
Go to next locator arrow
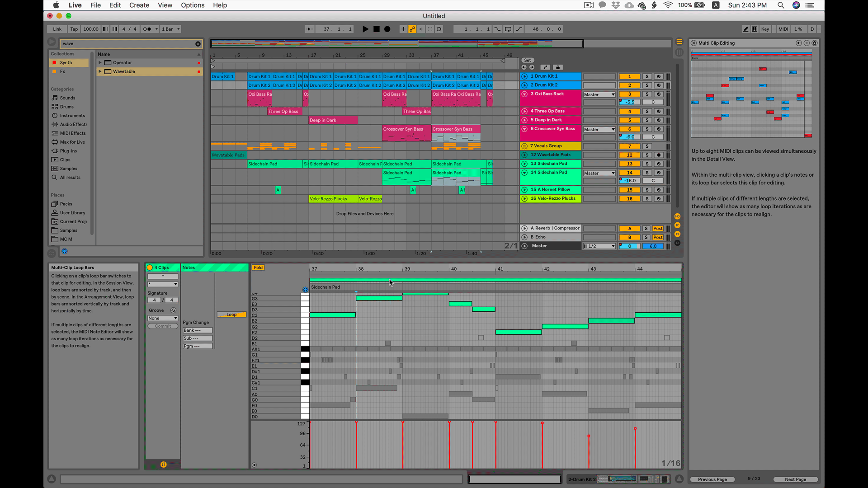[532, 67]
